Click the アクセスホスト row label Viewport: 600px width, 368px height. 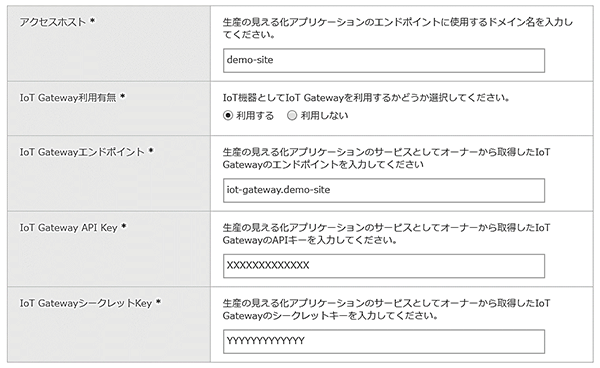click(53, 22)
